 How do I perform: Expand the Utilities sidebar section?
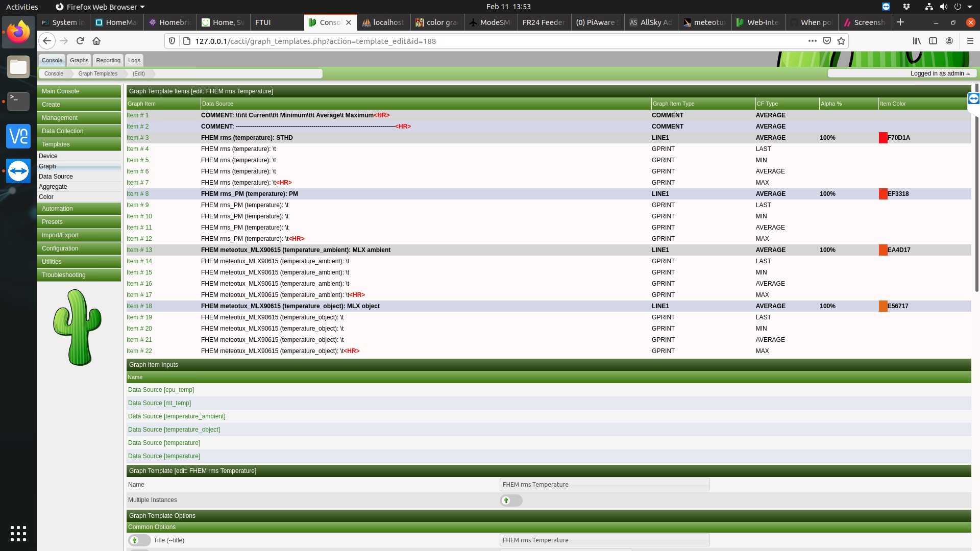point(79,262)
